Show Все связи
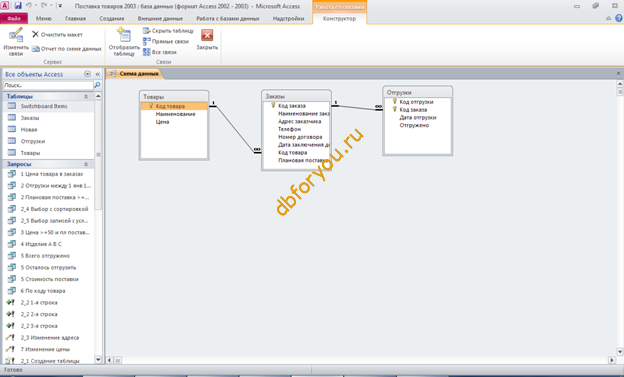The image size is (624, 377). click(160, 52)
